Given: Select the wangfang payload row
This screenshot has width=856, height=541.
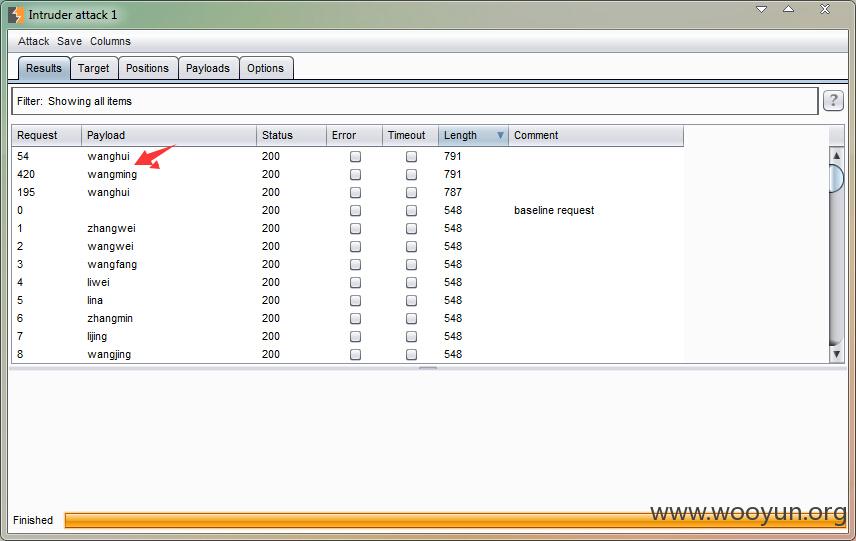Looking at the screenshot, I should pyautogui.click(x=112, y=264).
